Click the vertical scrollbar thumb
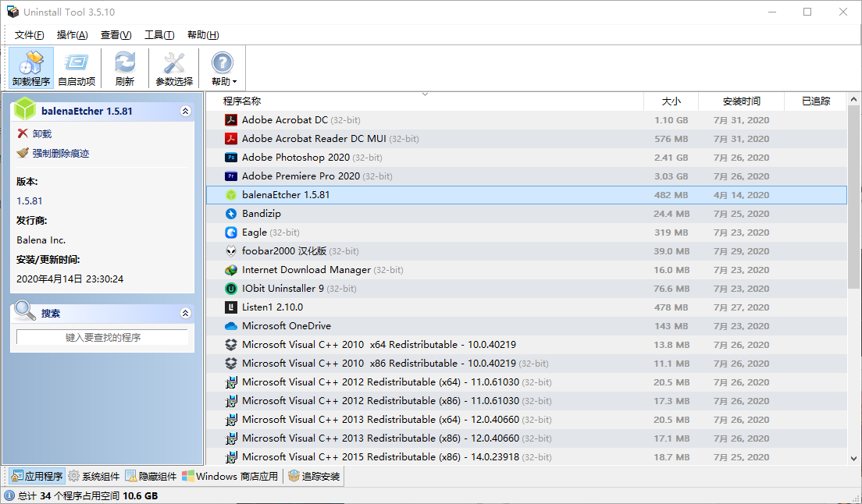862x504 pixels. coord(853,197)
